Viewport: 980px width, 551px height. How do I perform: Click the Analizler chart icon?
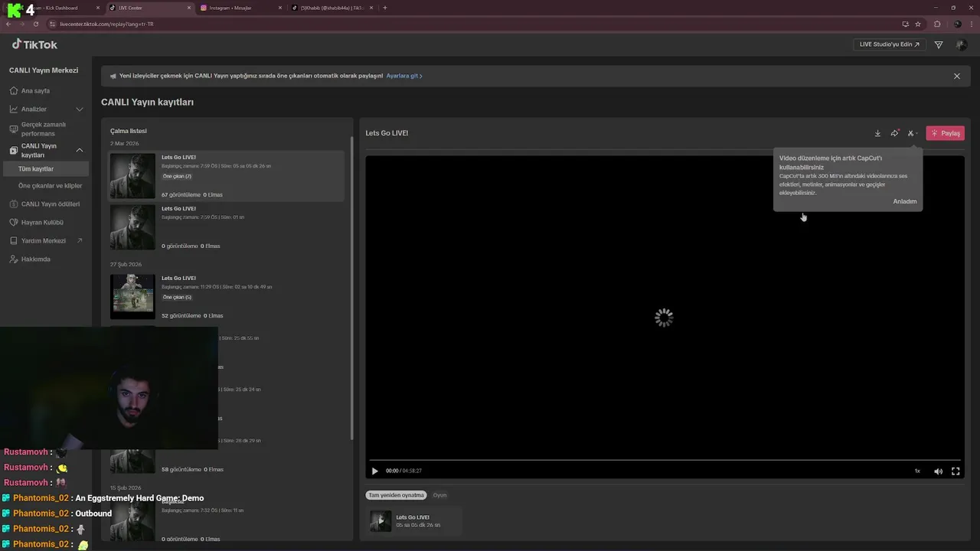(x=14, y=109)
